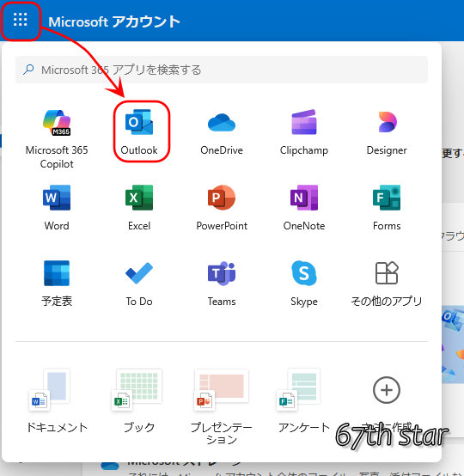The image size is (464, 476).
Task: Create a new PowerPoint プレゼンテーション
Action: click(x=222, y=406)
